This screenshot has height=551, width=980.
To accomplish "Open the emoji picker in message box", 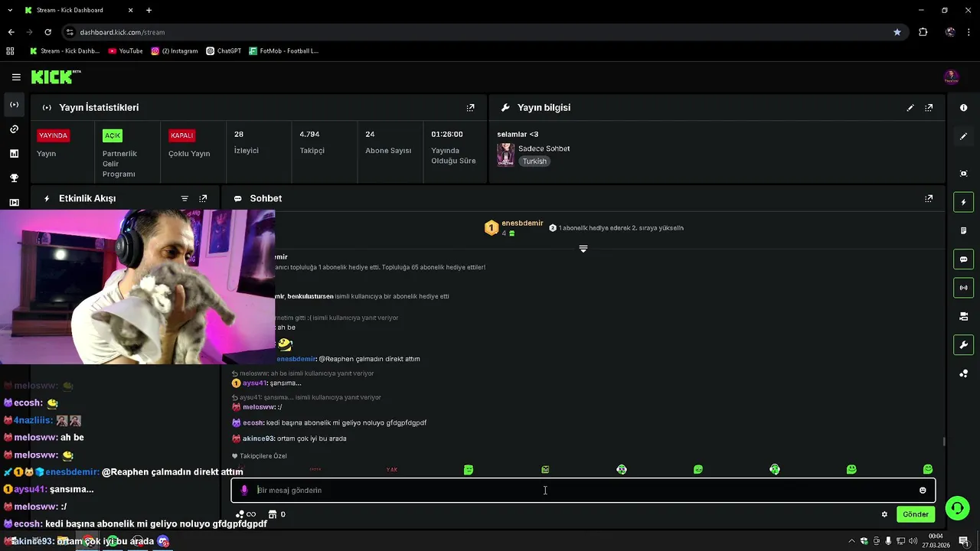I will [x=923, y=491].
